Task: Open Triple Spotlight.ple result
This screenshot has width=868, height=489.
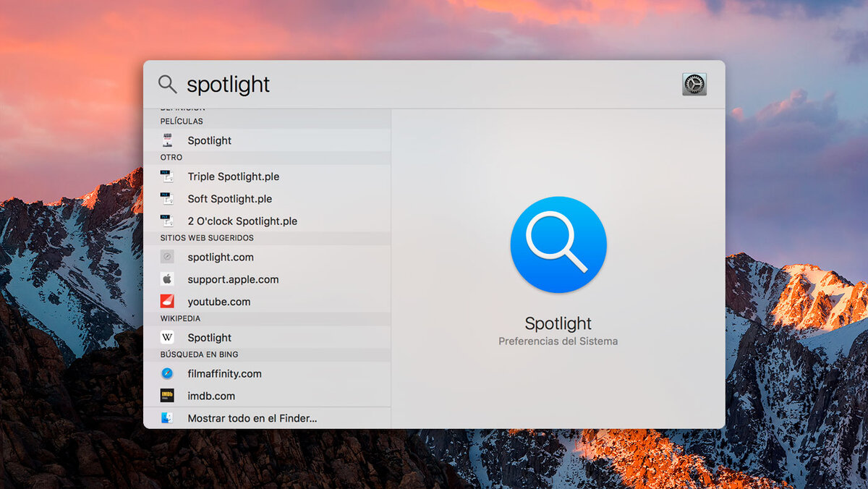Action: click(x=267, y=177)
